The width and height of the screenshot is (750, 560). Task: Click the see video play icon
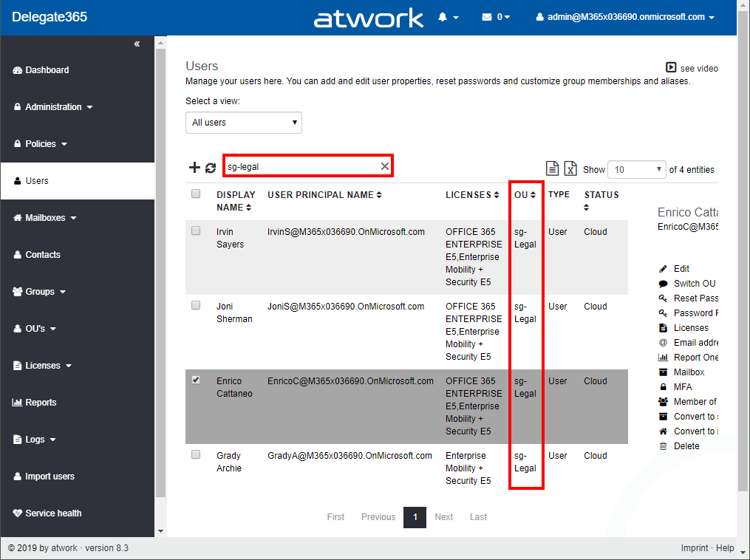[671, 67]
